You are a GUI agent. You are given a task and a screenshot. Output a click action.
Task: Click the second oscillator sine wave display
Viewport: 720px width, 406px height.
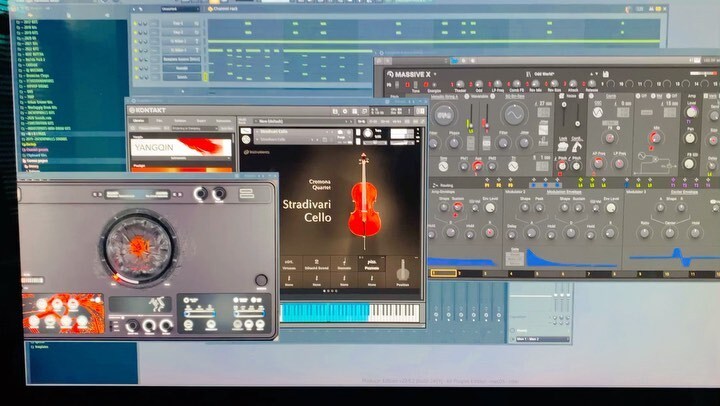pos(514,115)
